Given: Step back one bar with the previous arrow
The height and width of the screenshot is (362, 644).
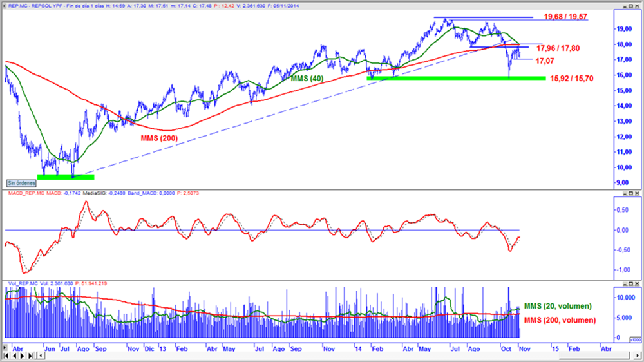Looking at the screenshot, I should pyautogui.click(x=14, y=356).
